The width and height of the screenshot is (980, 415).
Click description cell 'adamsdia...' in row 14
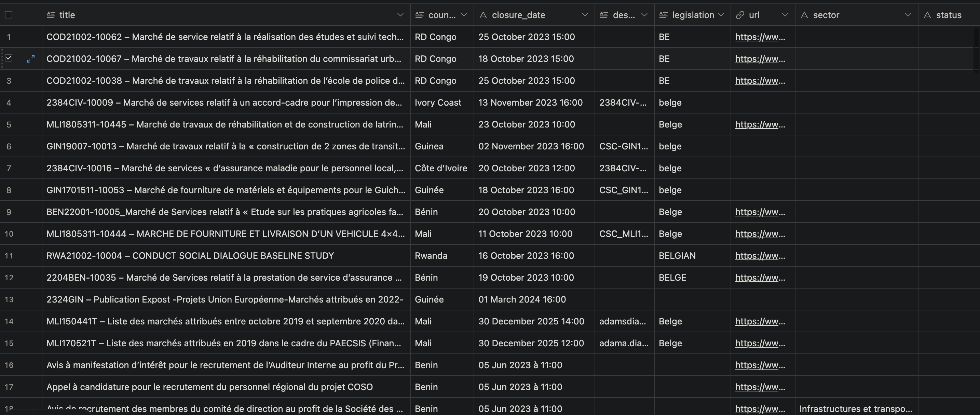click(624, 321)
